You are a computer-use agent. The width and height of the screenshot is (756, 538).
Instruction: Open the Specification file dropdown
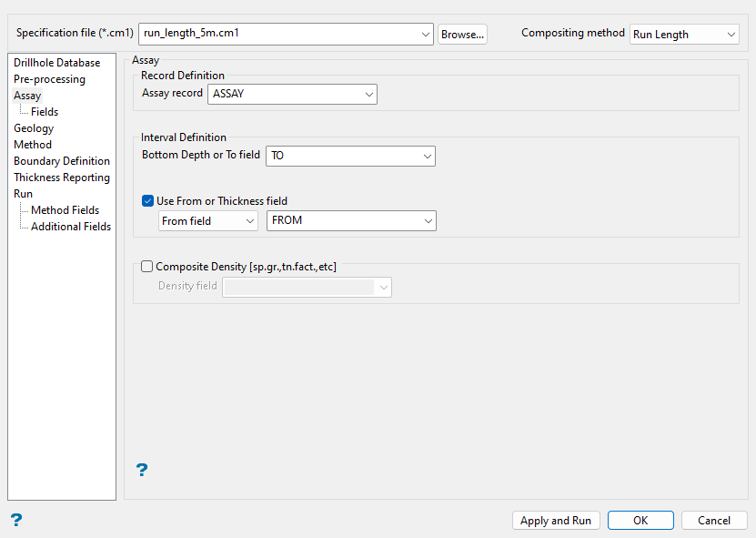point(427,34)
